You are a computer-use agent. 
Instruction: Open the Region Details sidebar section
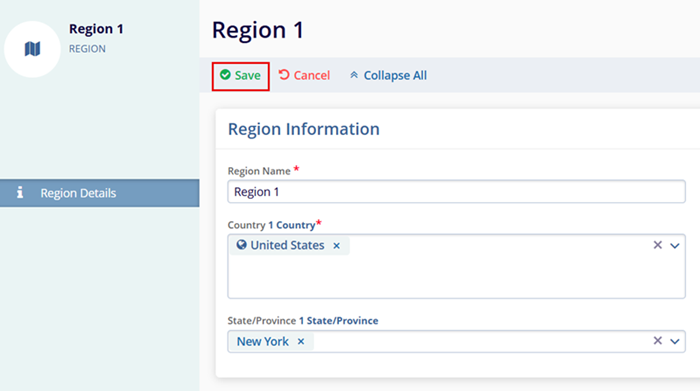pos(100,193)
